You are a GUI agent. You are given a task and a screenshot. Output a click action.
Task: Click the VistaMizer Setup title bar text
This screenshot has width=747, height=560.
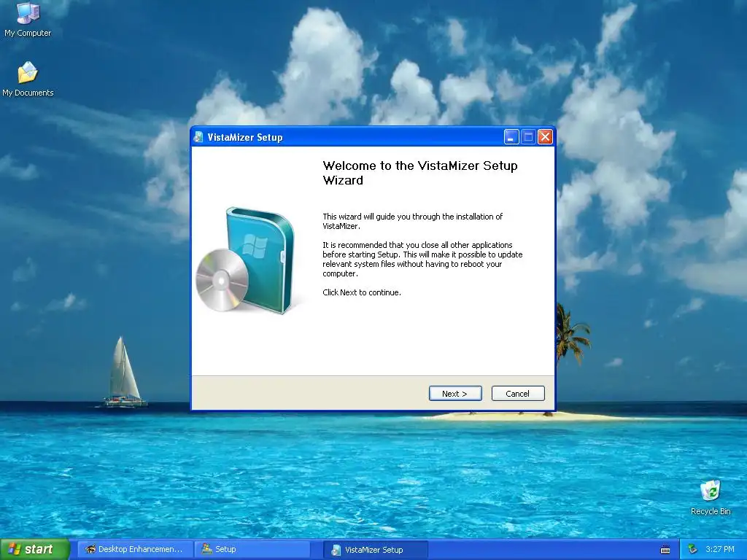point(245,138)
